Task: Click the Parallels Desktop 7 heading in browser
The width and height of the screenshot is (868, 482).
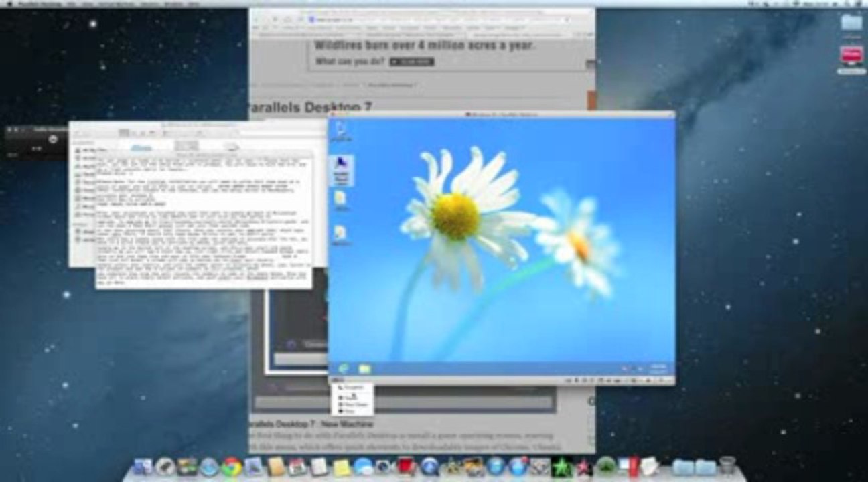Action: 310,107
